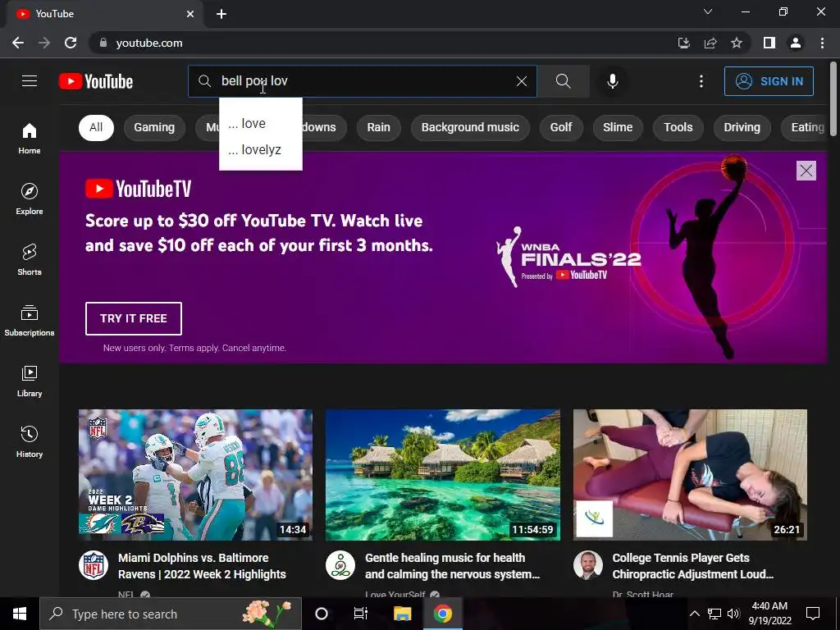Screen dimensions: 840x630
Task: Open the tab search dropdown arrow
Action: (x=708, y=11)
